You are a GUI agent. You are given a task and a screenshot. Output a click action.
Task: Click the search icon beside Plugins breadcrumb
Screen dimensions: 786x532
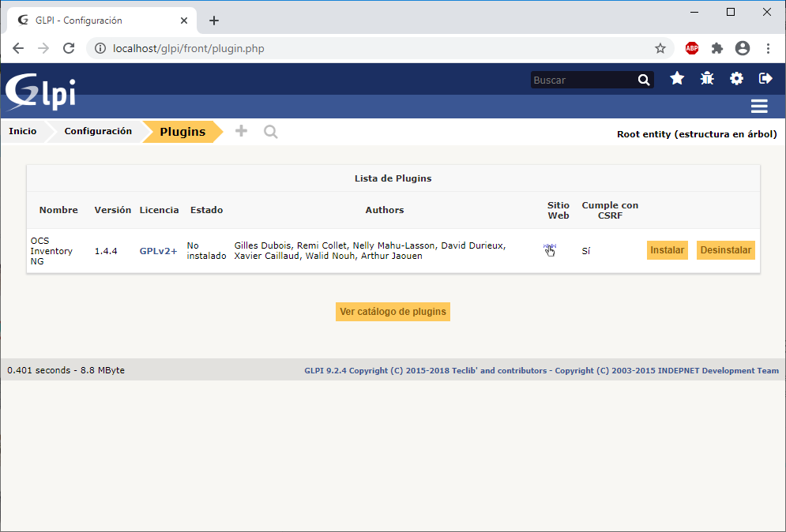tap(271, 132)
